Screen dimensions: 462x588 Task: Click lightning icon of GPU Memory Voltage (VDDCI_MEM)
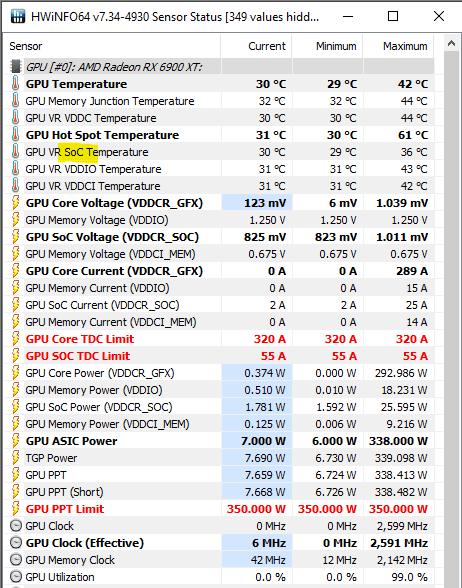(x=15, y=254)
